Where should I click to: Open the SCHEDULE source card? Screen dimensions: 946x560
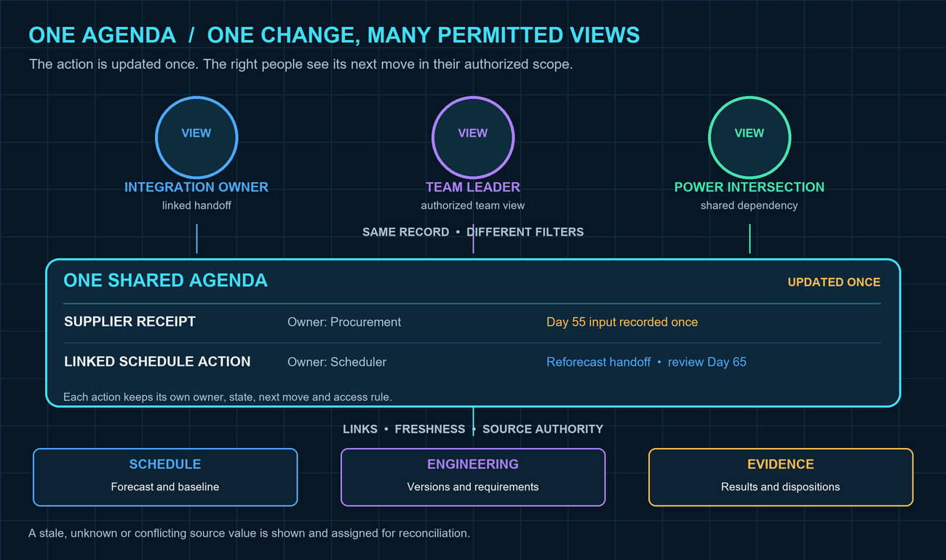tap(165, 477)
